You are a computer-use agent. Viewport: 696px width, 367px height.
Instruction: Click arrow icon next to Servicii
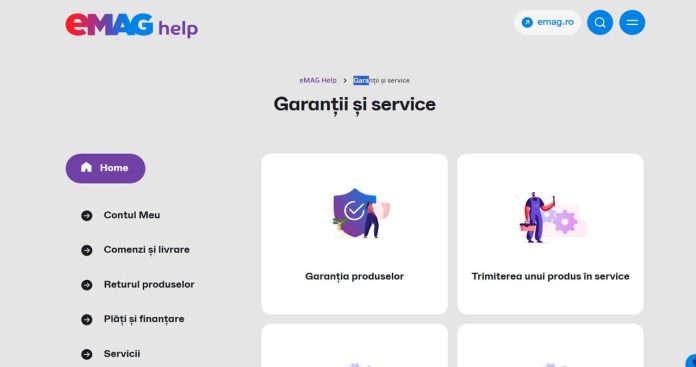coord(87,354)
